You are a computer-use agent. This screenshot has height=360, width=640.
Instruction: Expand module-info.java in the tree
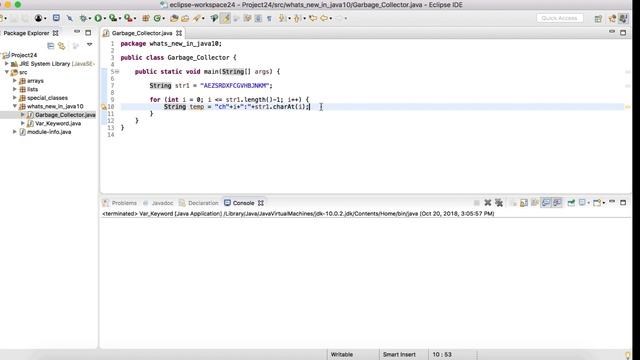15,132
